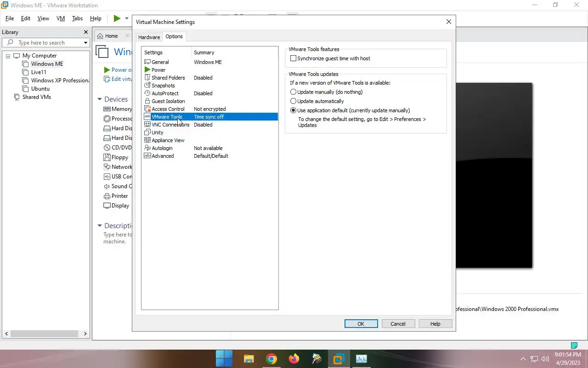588x368 pixels.
Task: Click the library search field
Action: (x=45, y=43)
